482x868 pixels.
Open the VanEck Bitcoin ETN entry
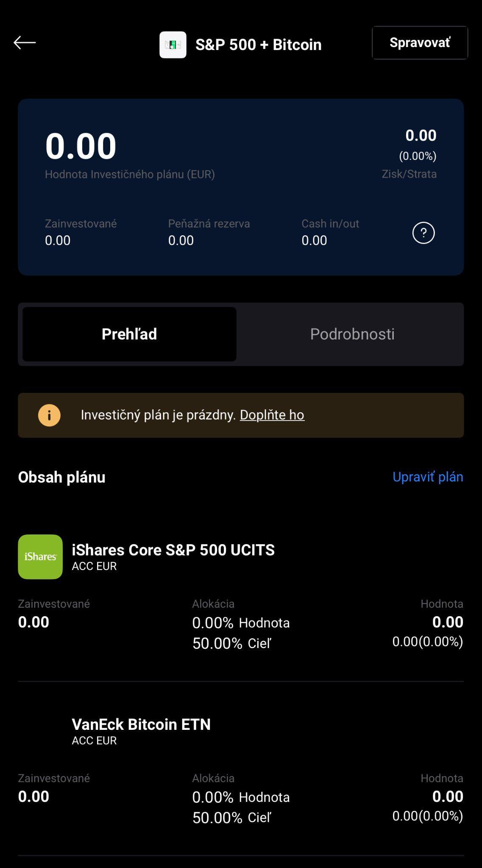click(x=141, y=724)
